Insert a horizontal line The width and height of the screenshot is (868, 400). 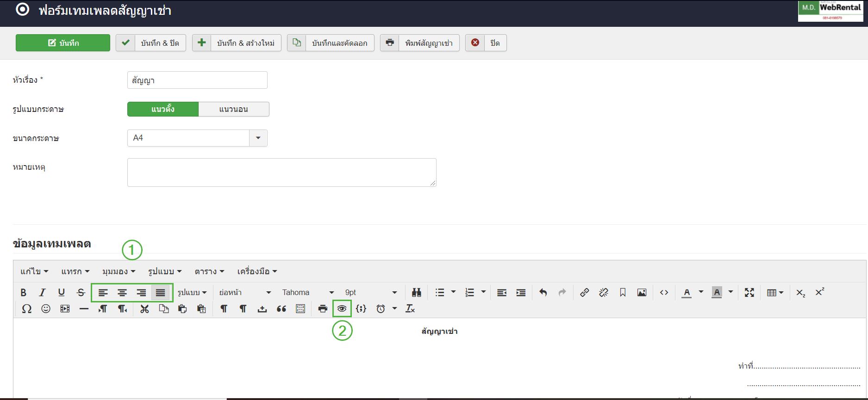[84, 308]
